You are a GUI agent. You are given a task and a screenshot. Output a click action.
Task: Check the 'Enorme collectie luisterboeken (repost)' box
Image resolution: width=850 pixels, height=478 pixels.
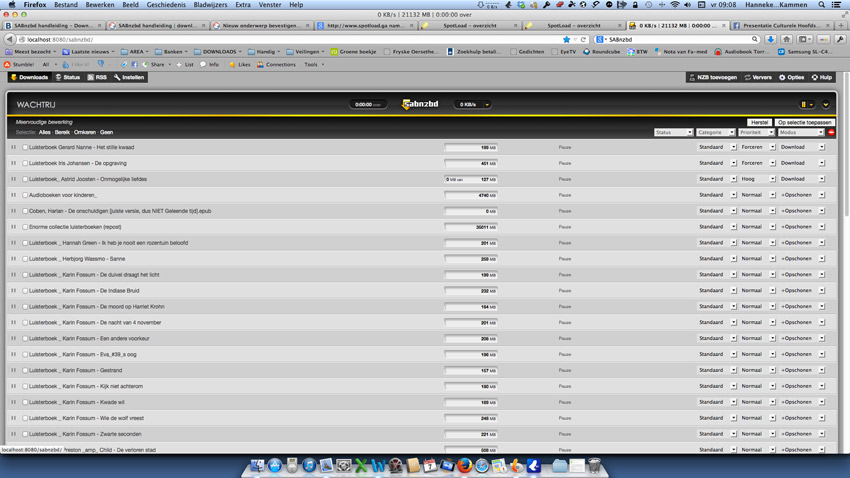(x=25, y=227)
